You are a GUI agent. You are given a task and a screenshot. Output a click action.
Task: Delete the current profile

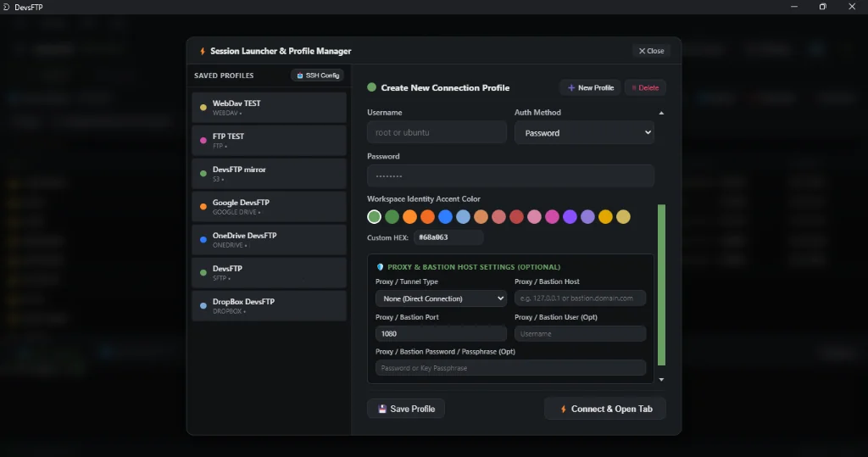645,87
